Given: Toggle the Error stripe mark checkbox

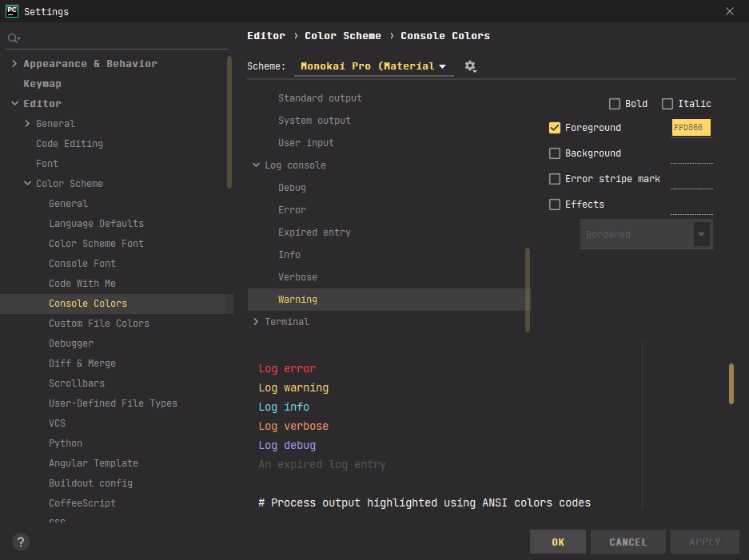Looking at the screenshot, I should pos(555,179).
